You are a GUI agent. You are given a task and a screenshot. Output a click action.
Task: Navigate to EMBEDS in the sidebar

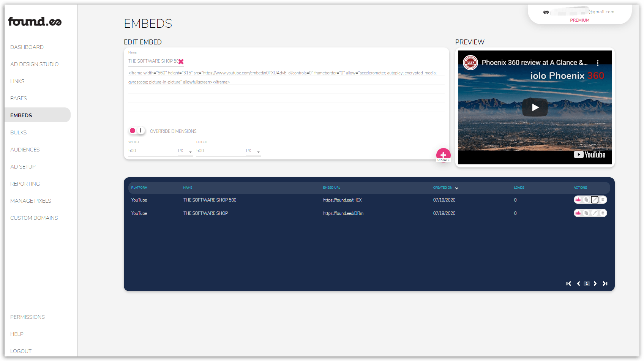[x=21, y=115]
